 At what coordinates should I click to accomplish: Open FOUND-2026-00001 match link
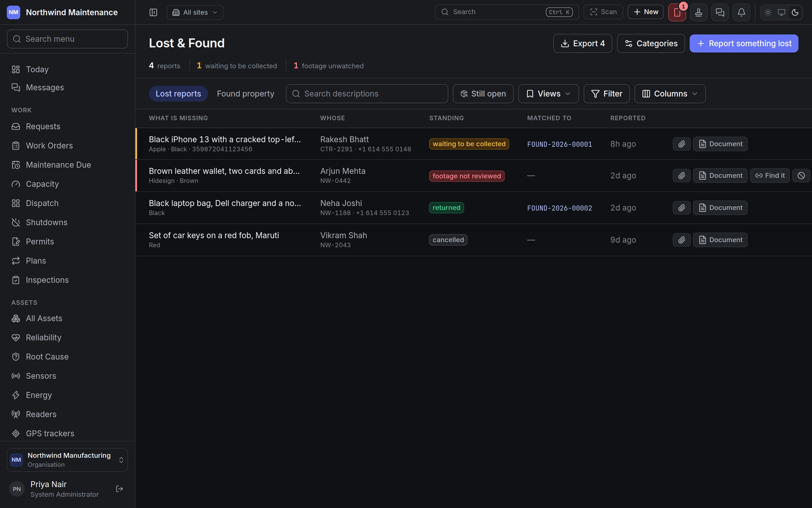559,144
